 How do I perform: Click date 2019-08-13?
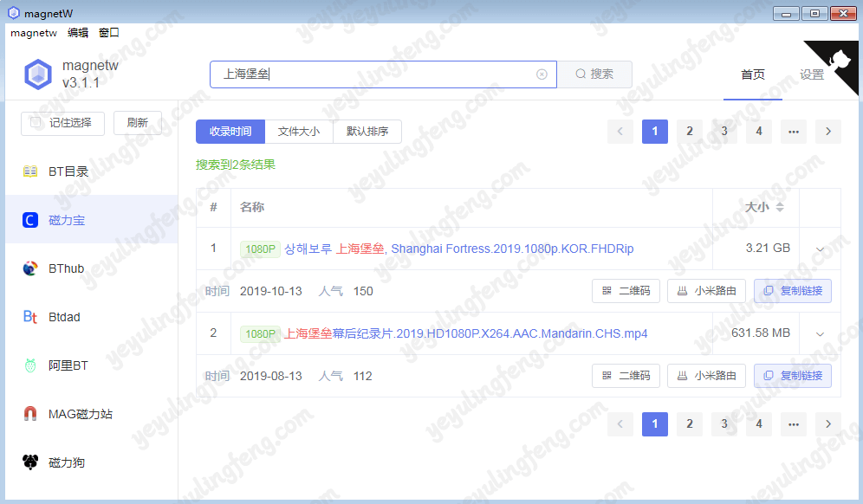tap(271, 376)
